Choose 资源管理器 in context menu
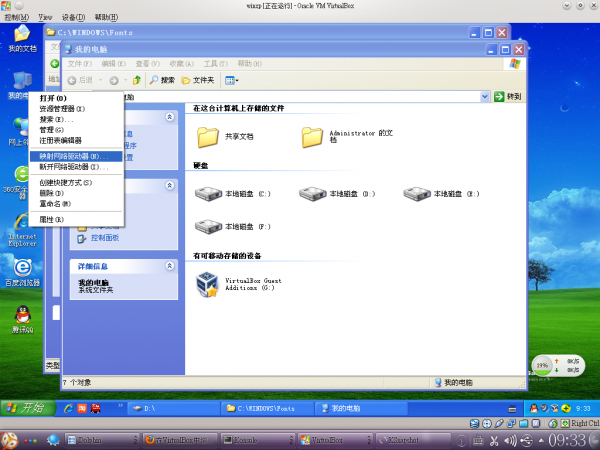 76,109
